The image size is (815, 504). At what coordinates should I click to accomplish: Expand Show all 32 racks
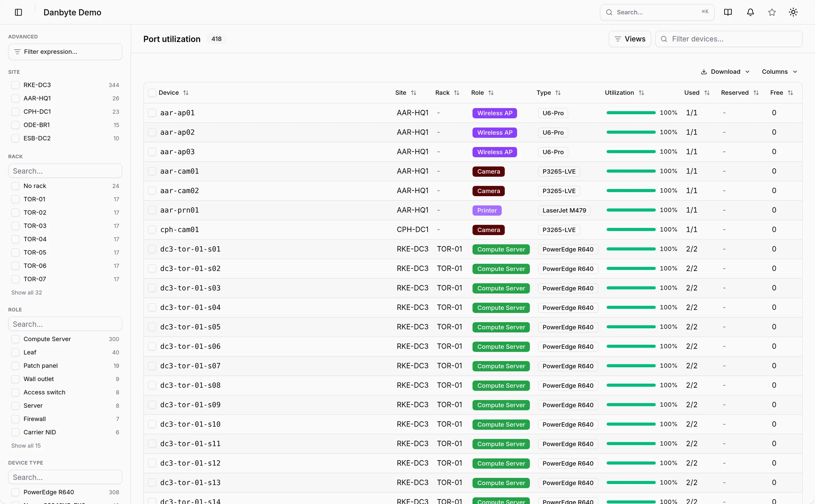pos(27,293)
